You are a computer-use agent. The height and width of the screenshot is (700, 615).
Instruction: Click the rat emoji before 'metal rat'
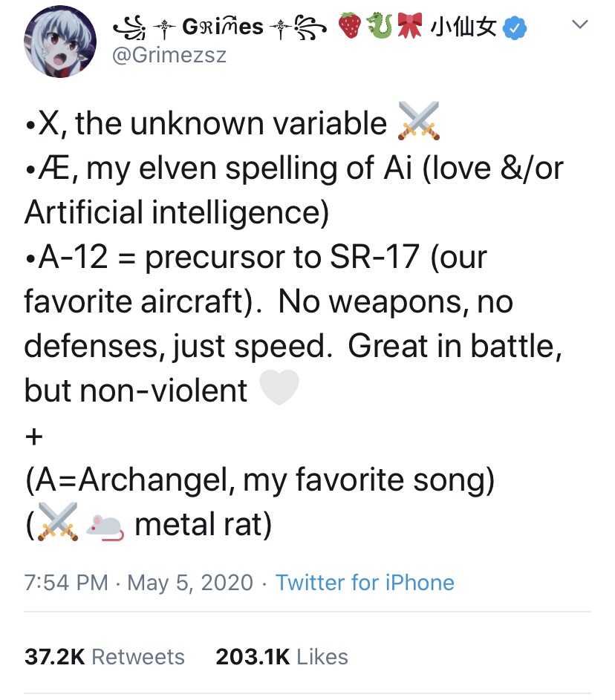[x=104, y=526]
